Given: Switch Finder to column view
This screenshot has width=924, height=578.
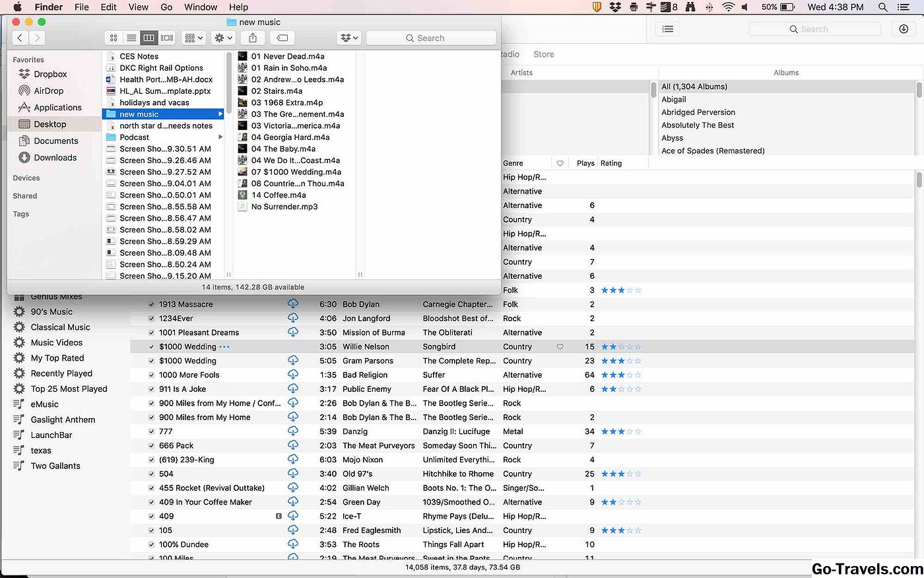Looking at the screenshot, I should [149, 38].
